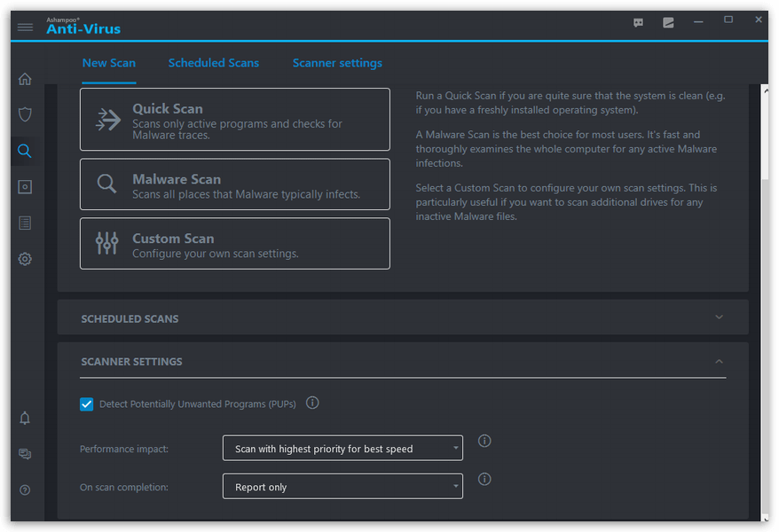Click the vertical scrollbar on the right

pyautogui.click(x=763, y=346)
